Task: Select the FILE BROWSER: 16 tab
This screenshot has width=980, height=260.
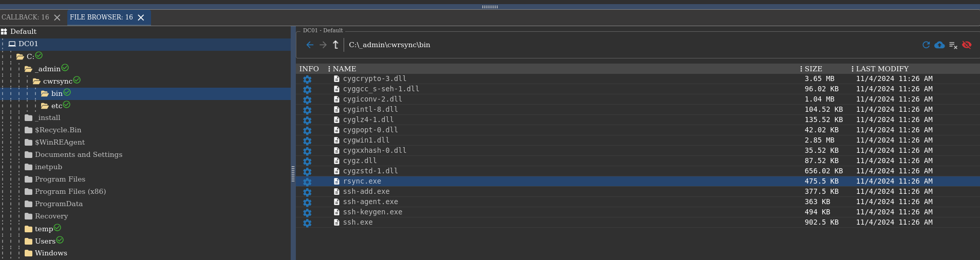Action: coord(101,17)
